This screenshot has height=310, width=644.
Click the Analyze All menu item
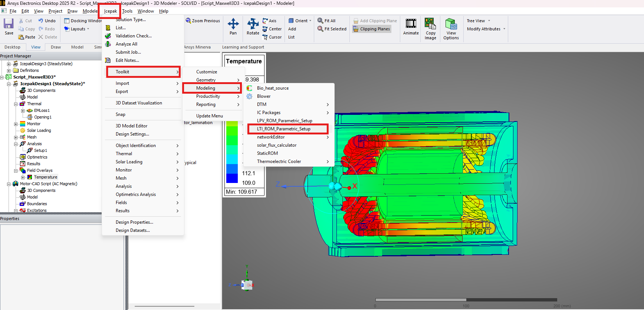point(126,44)
